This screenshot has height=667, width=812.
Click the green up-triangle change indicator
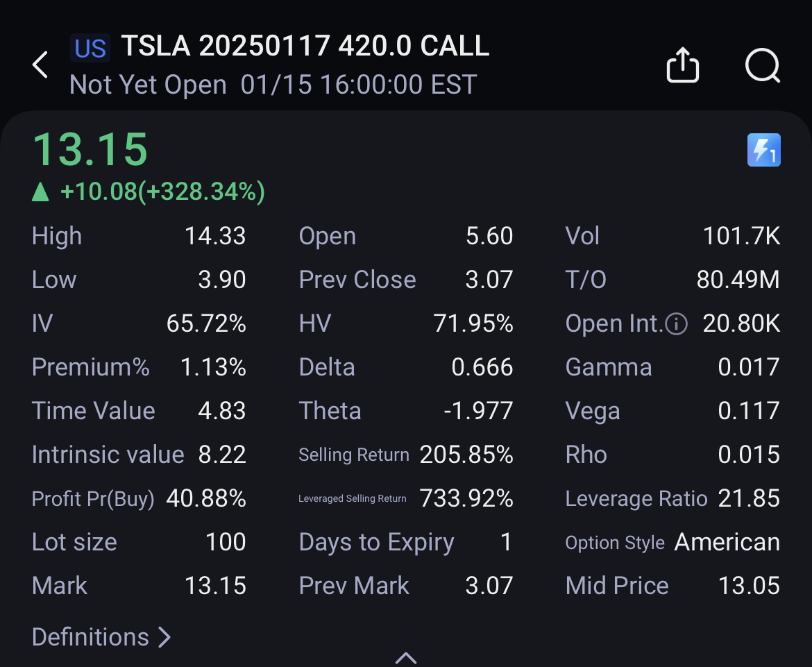(41, 192)
